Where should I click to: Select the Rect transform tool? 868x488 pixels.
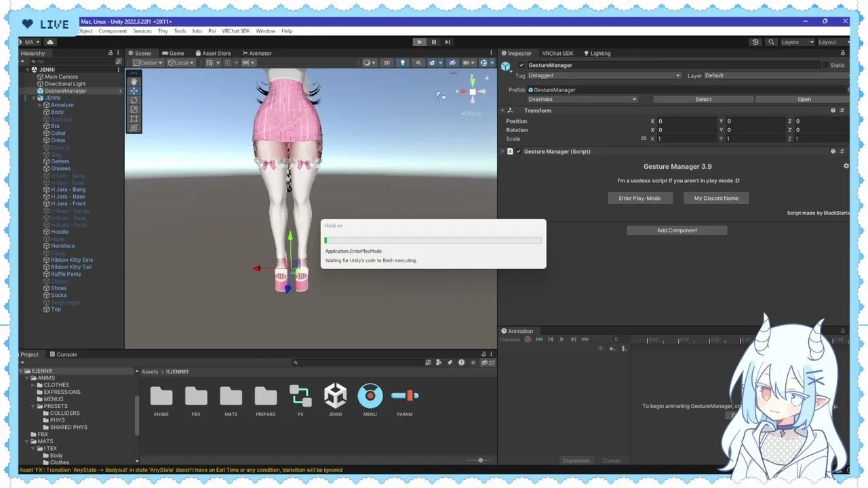point(134,119)
